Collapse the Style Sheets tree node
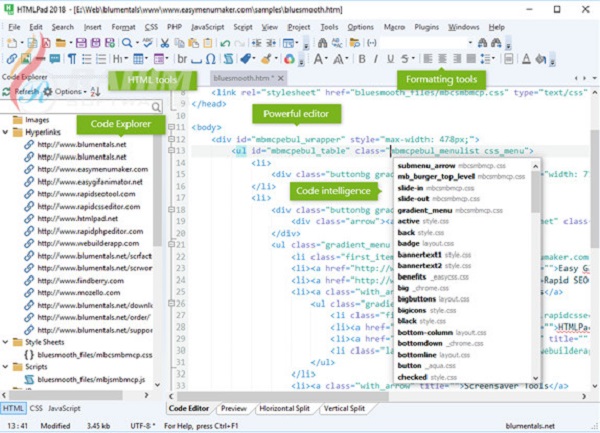Image resolution: width=600 pixels, height=433 pixels. coord(6,341)
